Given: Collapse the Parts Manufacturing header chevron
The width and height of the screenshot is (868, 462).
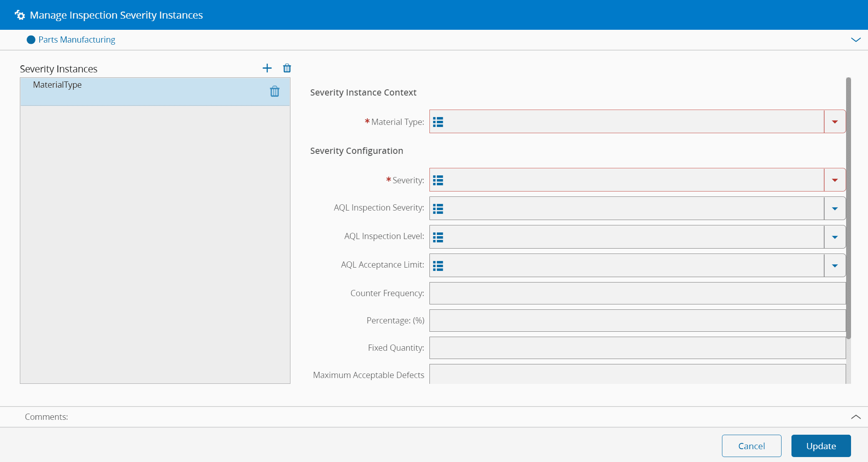Looking at the screenshot, I should point(856,40).
